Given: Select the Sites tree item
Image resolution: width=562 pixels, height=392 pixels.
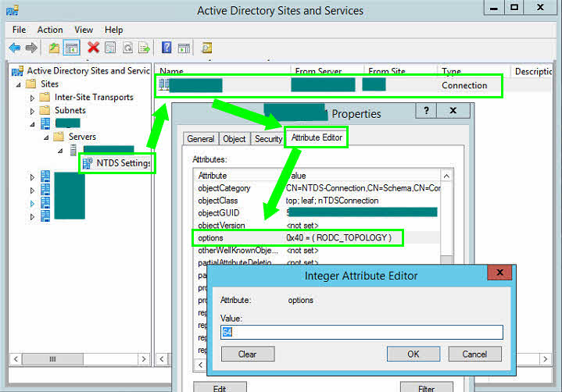Looking at the screenshot, I should tap(49, 84).
